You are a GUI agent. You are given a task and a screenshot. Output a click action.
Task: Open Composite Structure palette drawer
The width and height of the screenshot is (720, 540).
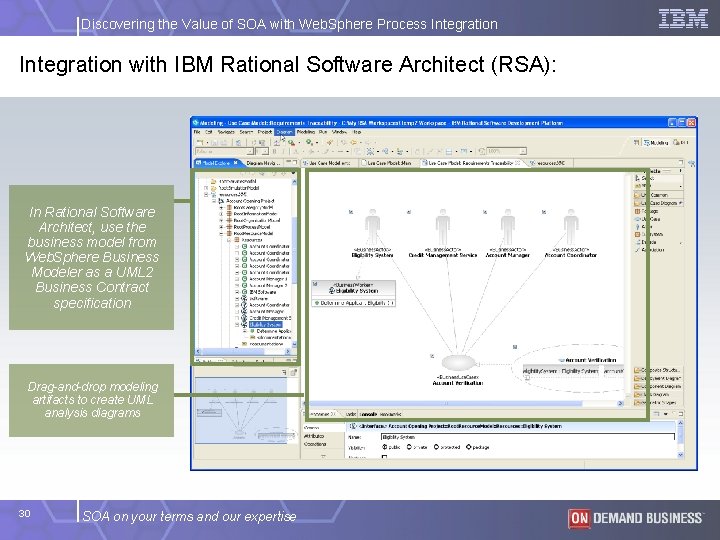pyautogui.click(x=657, y=370)
